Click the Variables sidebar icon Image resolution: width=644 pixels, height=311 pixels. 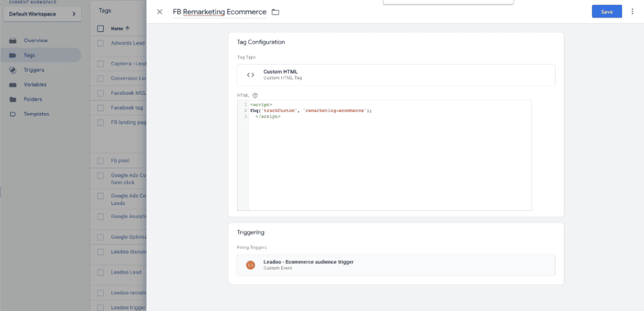click(13, 85)
